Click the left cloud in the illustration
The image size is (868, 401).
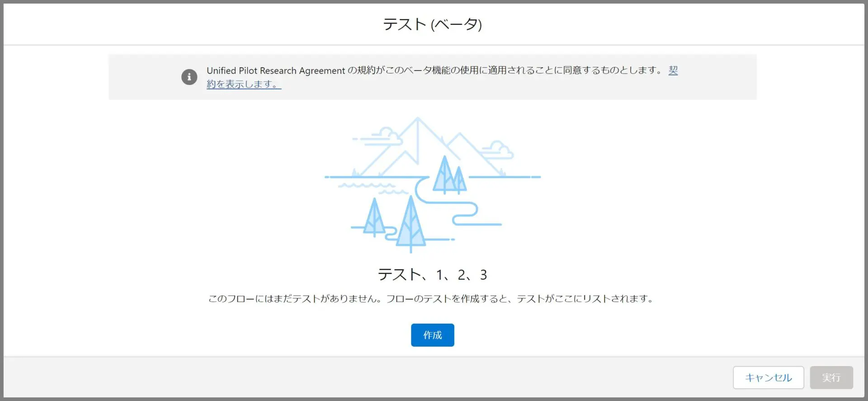point(385,136)
